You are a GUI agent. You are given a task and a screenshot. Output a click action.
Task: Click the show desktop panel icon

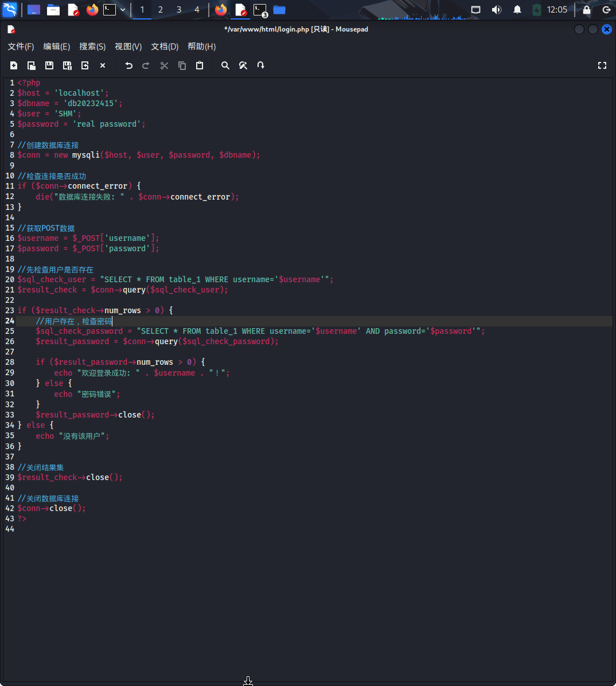(x=34, y=10)
